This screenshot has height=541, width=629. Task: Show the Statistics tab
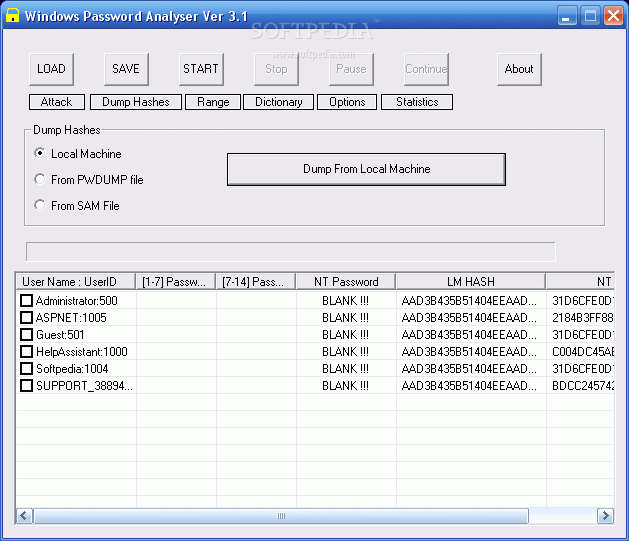point(417,102)
